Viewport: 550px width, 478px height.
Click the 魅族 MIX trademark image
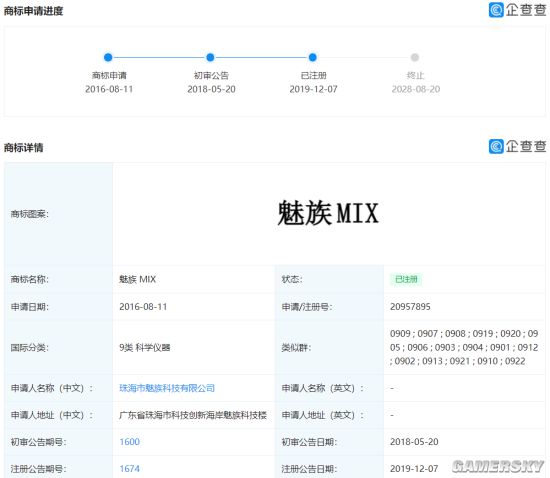coord(328,213)
